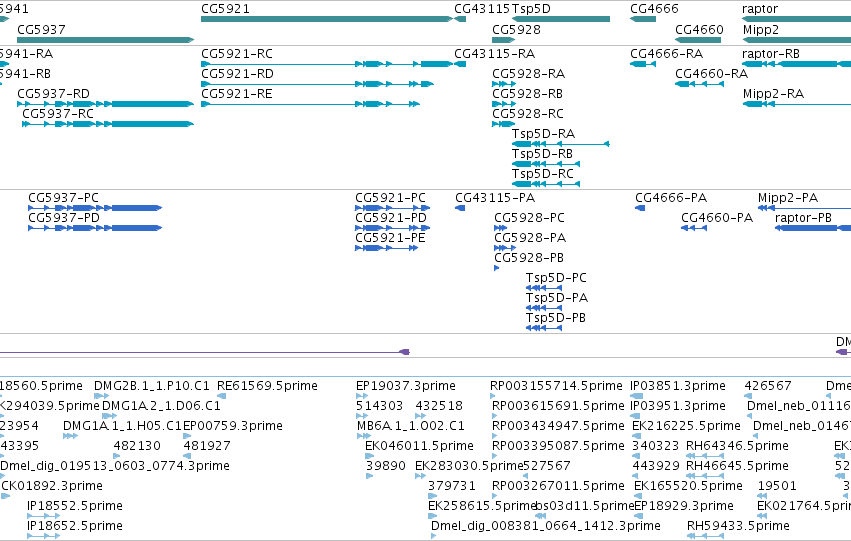Select the RH64346.5prime label
851x541 pixels.
(x=737, y=446)
